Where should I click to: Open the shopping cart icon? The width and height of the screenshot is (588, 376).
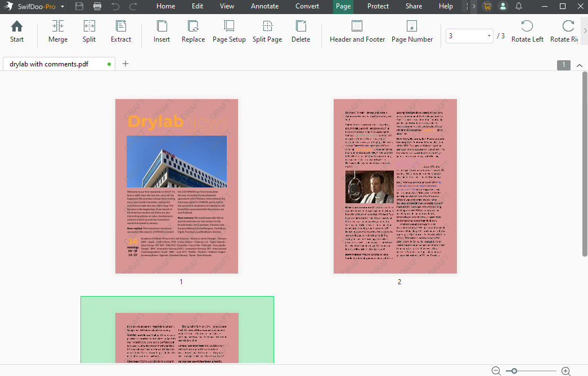487,6
